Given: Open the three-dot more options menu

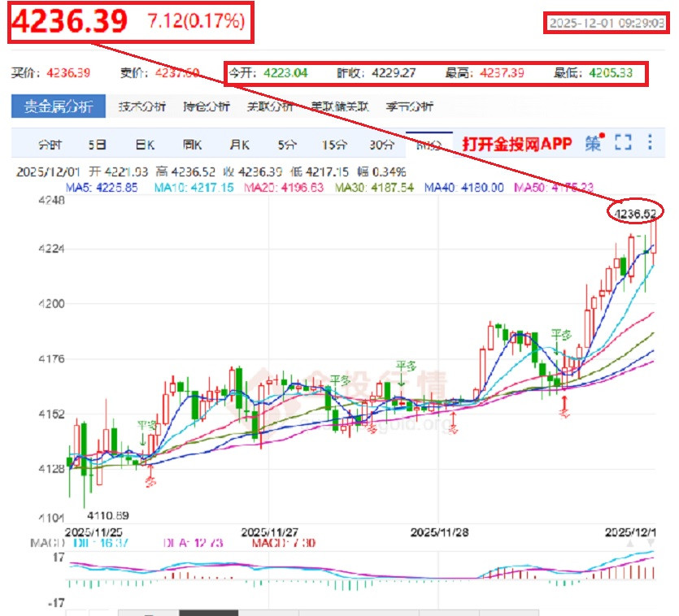Looking at the screenshot, I should [x=650, y=143].
